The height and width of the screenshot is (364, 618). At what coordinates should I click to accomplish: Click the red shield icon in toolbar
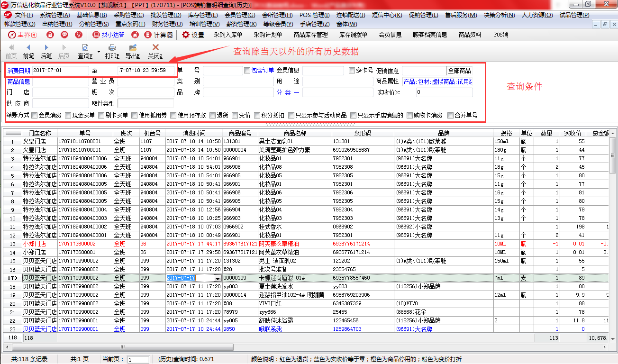pos(79,35)
